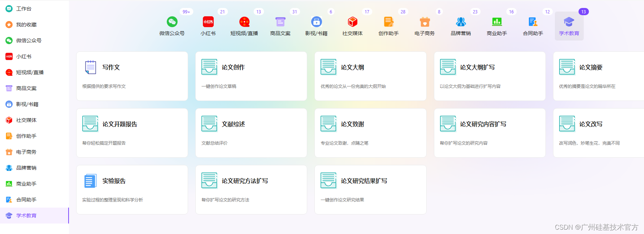Image resolution: width=644 pixels, height=234 pixels.
Task: Click the 工作台 sidebar icon
Action: (9, 9)
